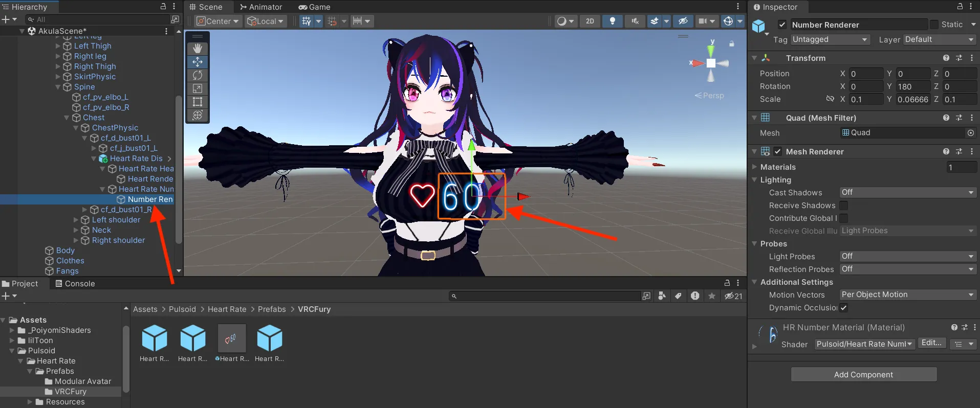Select the Project tab
Image resolution: width=980 pixels, height=408 pixels.
click(x=20, y=284)
